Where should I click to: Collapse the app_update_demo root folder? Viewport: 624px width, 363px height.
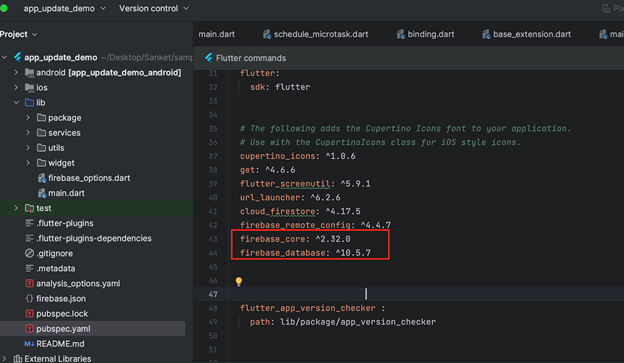(x=5, y=57)
